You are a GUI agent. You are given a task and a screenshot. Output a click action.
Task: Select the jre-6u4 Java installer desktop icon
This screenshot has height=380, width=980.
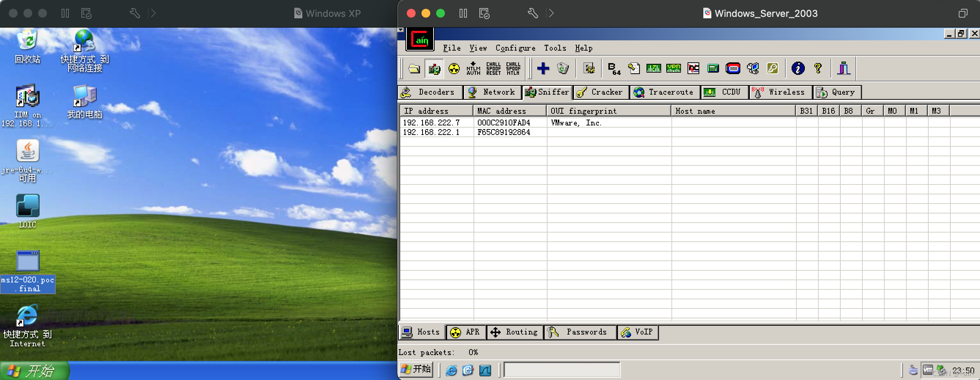point(27,161)
